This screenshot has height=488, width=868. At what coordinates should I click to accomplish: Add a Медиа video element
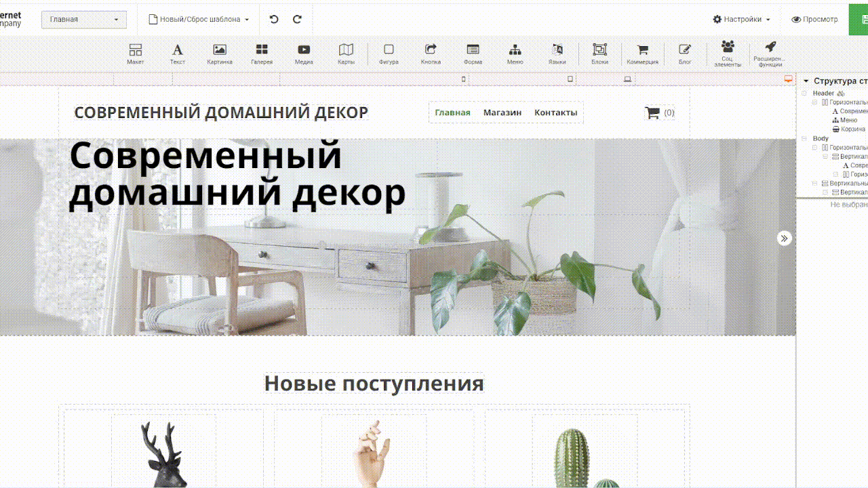click(x=304, y=54)
